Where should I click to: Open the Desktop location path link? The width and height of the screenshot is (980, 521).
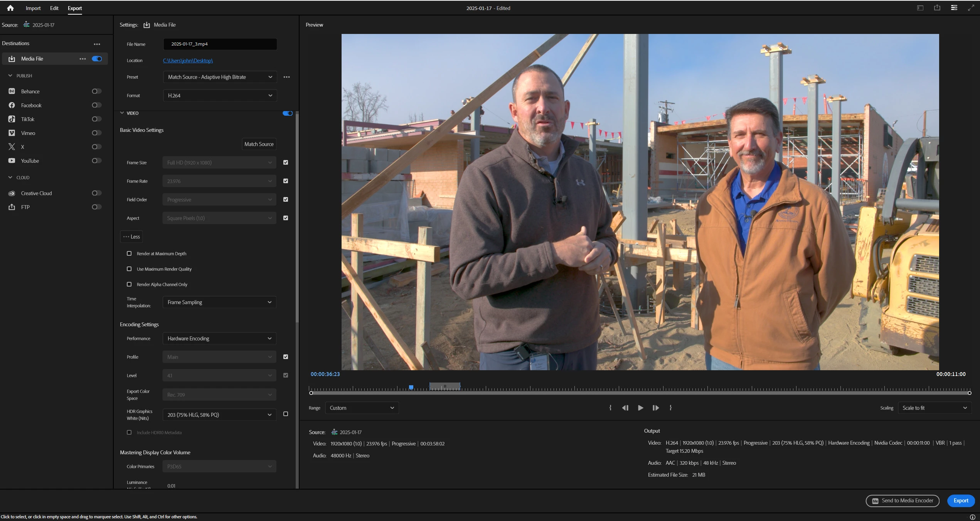tap(188, 61)
